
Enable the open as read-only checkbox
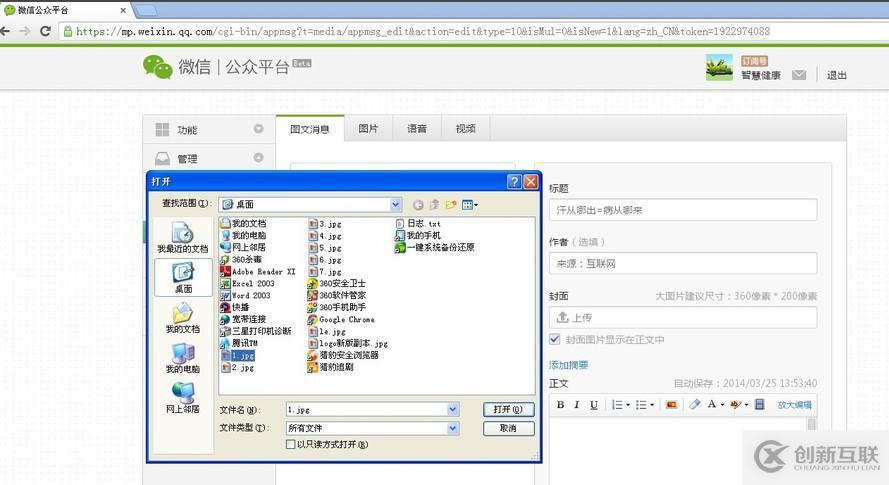(291, 444)
